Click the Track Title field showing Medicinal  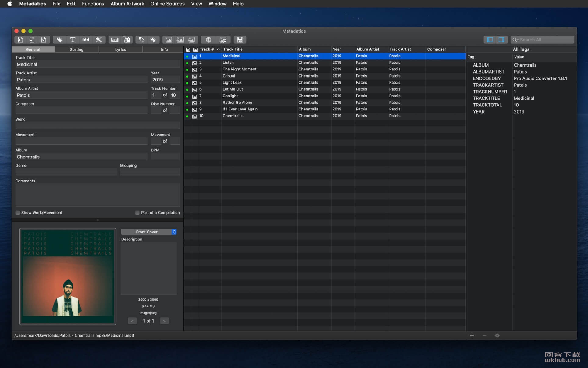click(98, 64)
